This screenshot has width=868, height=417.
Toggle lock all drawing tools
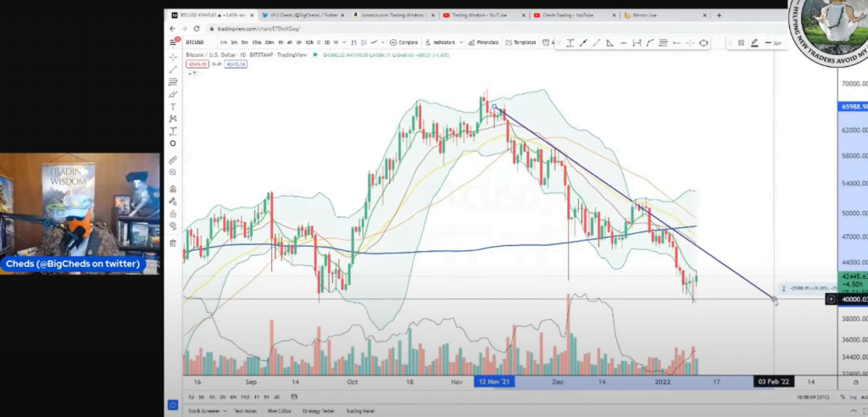(173, 214)
